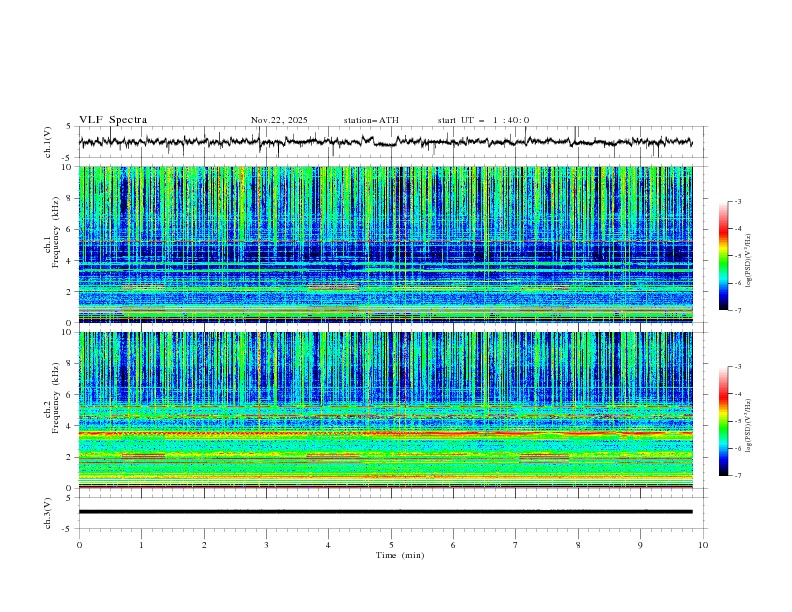Screen dimensions: 792x612
Task: Click time axis tick label '5'
Action: point(391,545)
